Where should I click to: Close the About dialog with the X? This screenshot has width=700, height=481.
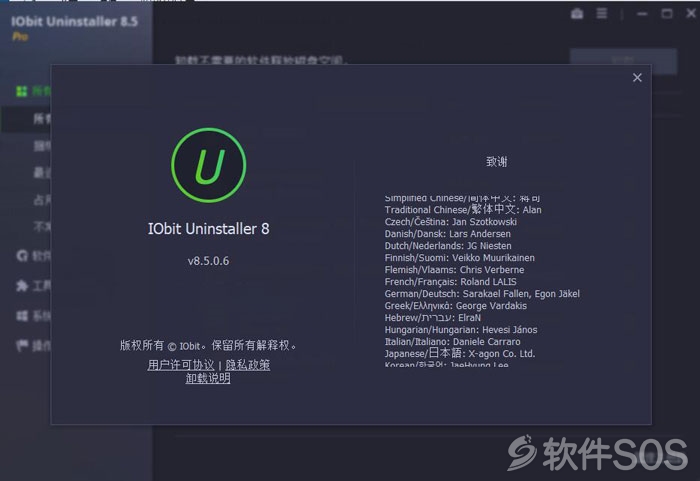637,78
